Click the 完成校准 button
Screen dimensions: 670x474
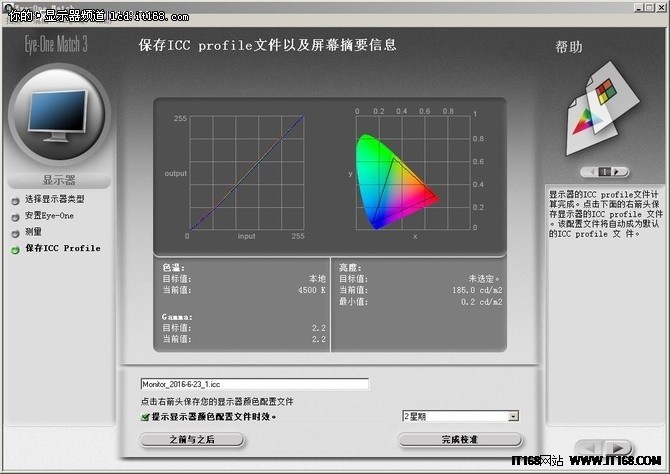tap(460, 440)
